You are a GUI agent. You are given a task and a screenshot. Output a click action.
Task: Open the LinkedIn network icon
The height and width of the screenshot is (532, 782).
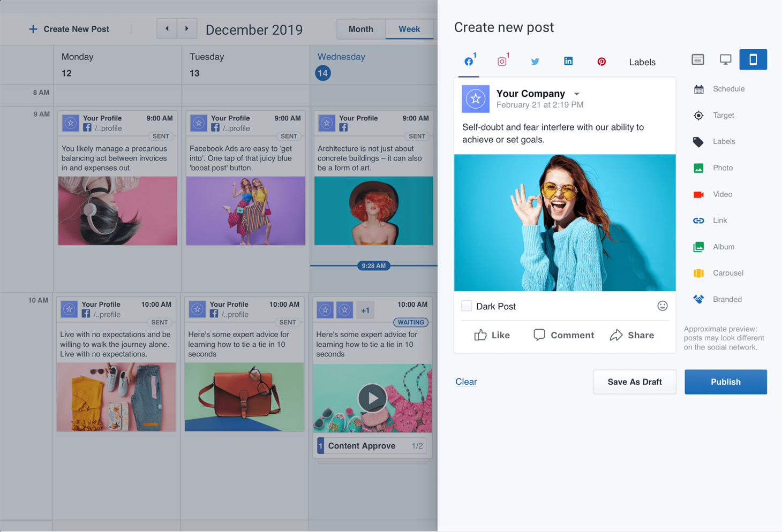pyautogui.click(x=568, y=61)
